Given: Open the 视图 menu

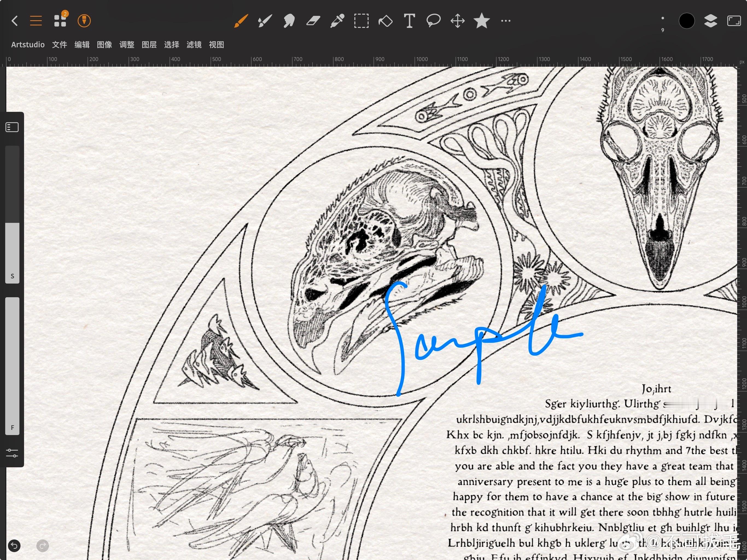Looking at the screenshot, I should (217, 45).
